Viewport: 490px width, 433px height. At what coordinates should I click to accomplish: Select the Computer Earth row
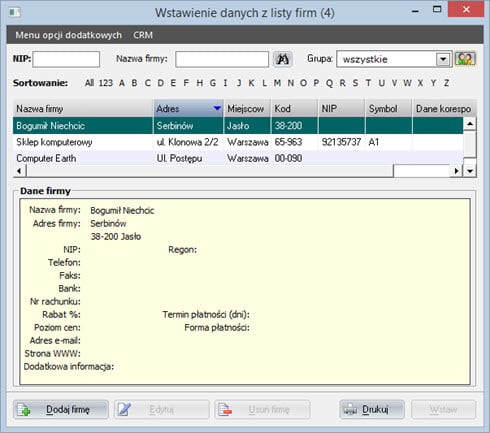pos(238,158)
